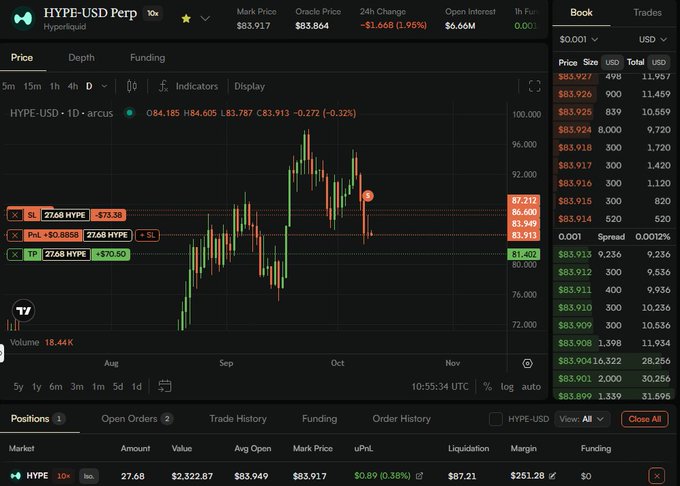Click the $83.904 bid row

coord(614,361)
